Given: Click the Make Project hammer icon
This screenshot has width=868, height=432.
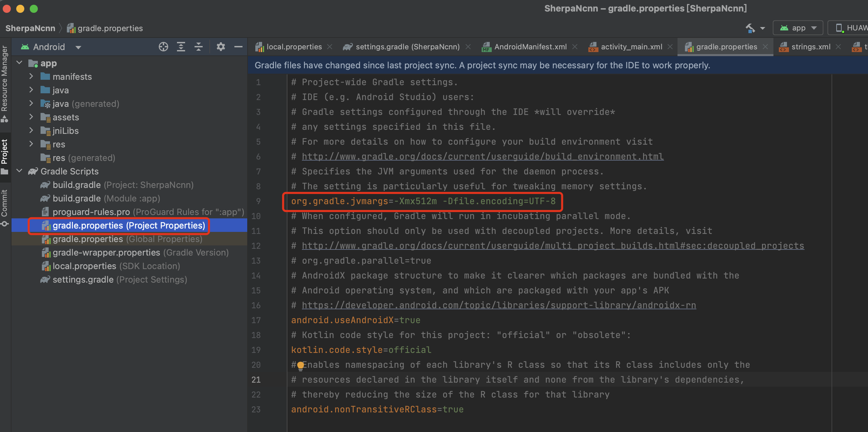Looking at the screenshot, I should point(750,28).
